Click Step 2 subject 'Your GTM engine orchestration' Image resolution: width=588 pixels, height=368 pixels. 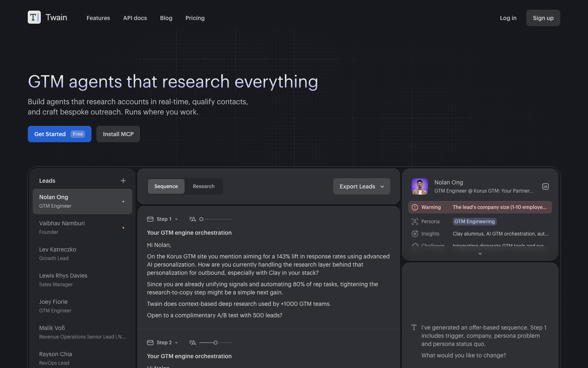(189, 356)
